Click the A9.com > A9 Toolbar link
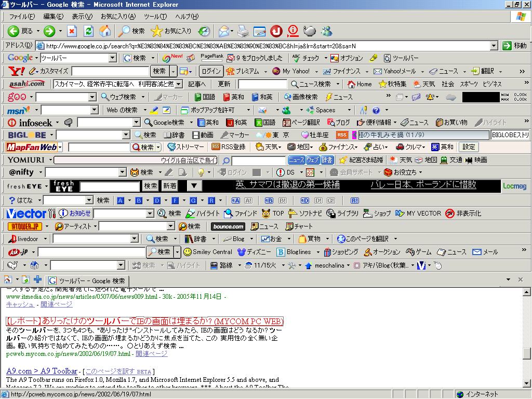 click(x=42, y=371)
